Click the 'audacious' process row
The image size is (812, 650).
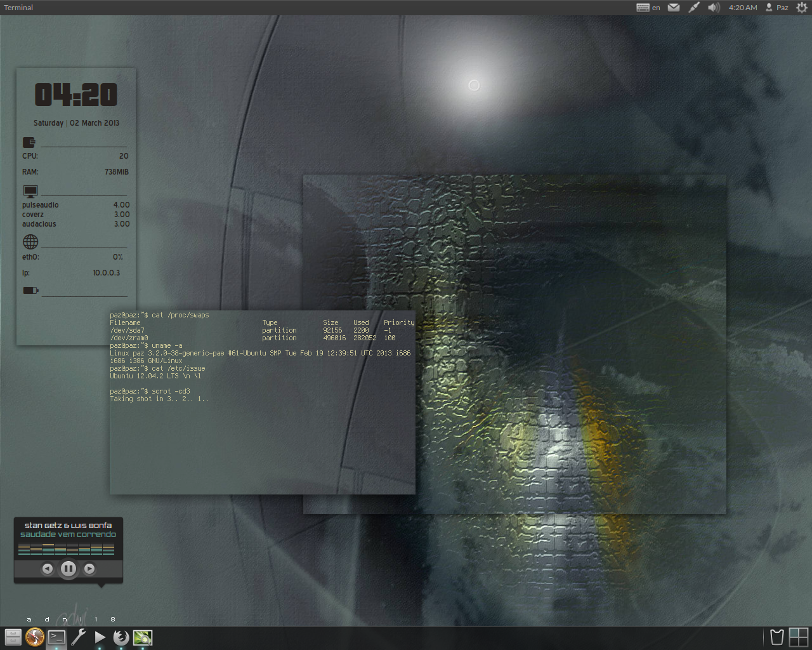pos(75,224)
